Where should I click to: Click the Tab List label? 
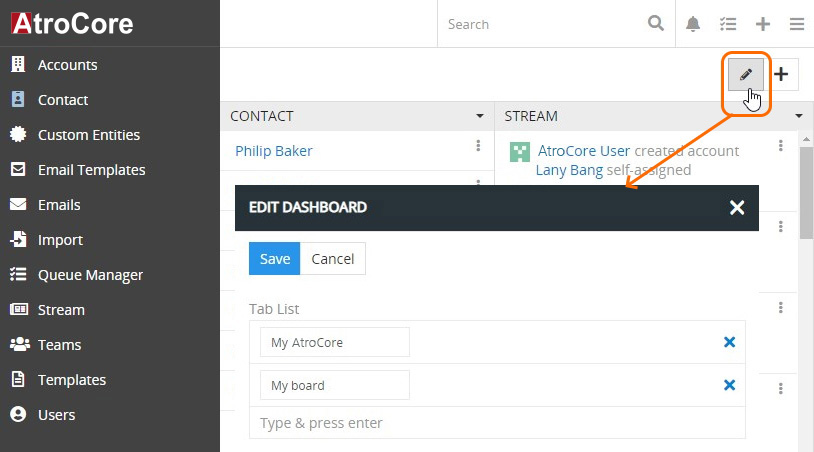(x=274, y=309)
